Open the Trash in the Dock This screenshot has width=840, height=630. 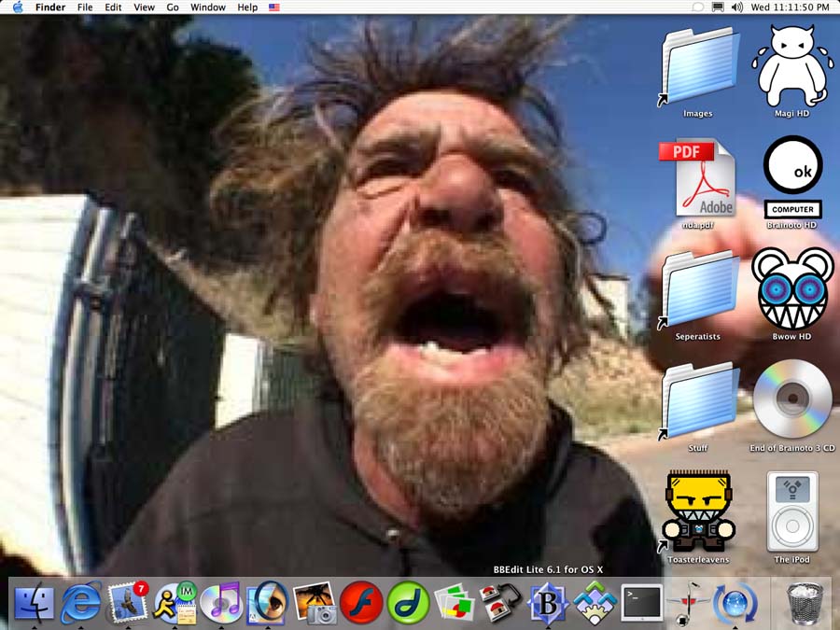pyautogui.click(x=805, y=603)
